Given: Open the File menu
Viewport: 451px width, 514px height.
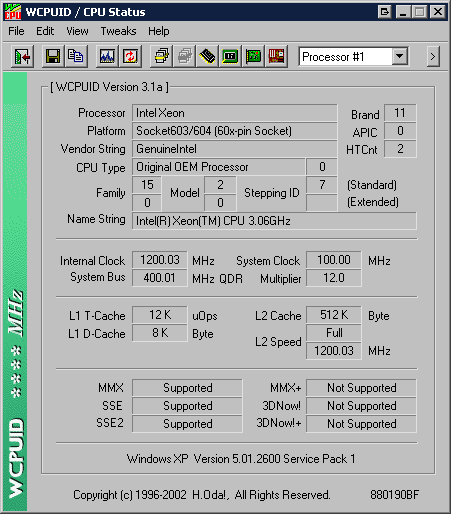Looking at the screenshot, I should (x=16, y=31).
